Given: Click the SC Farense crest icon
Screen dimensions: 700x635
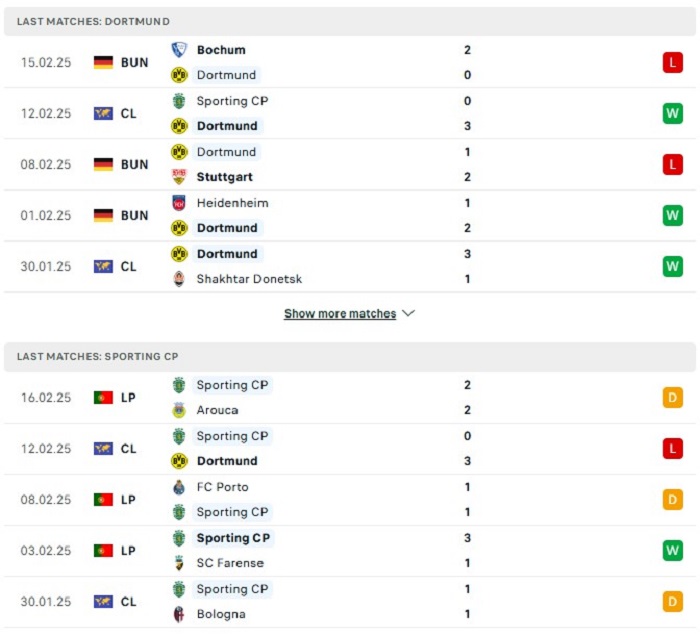Looking at the screenshot, I should coord(179,563).
